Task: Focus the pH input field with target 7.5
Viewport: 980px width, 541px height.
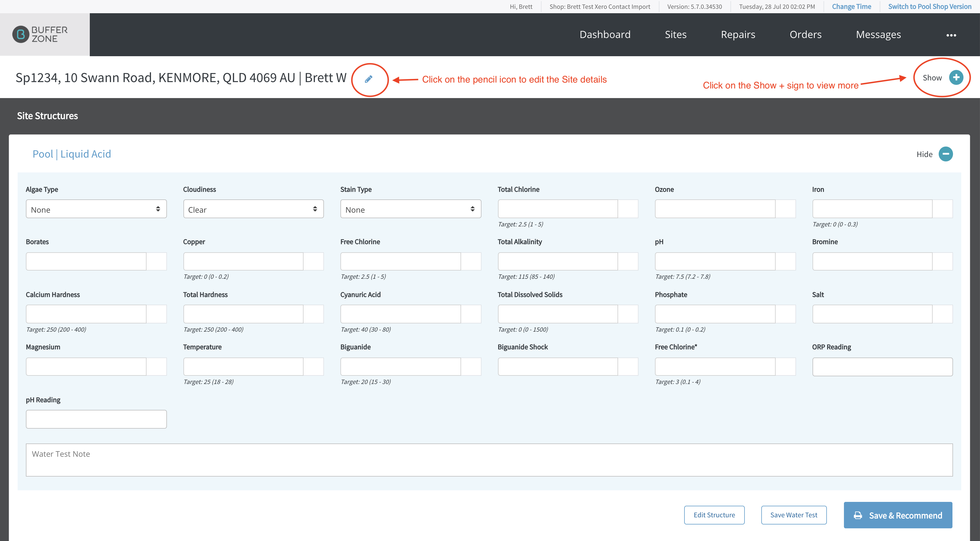Action: click(x=715, y=261)
